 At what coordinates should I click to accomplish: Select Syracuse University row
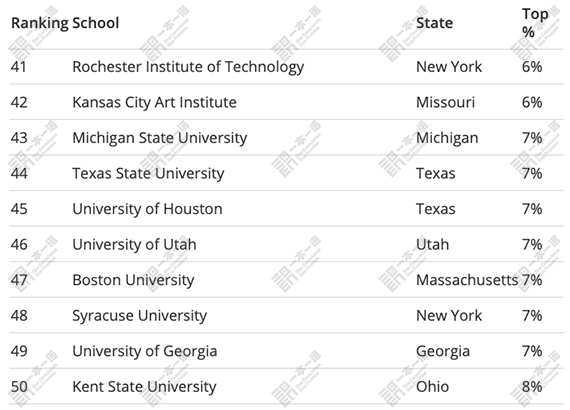coord(286,315)
